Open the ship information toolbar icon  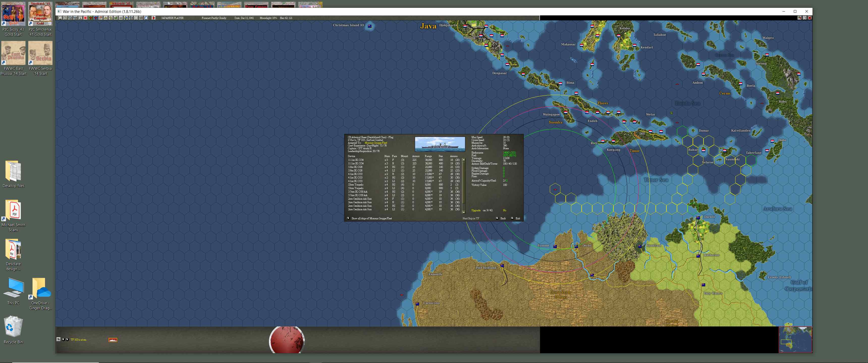point(75,18)
